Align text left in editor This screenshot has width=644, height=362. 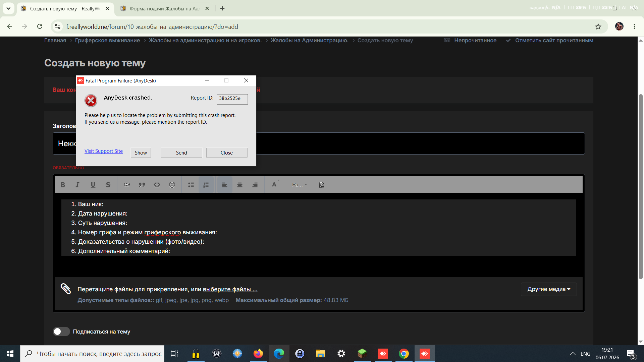click(224, 185)
